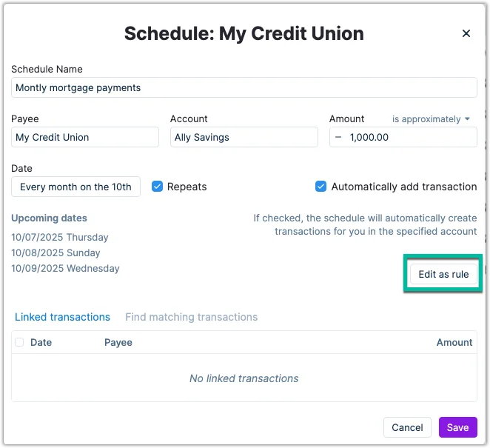Image resolution: width=490 pixels, height=448 pixels.
Task: Open the Payee field My Credit Union
Action: click(x=85, y=137)
